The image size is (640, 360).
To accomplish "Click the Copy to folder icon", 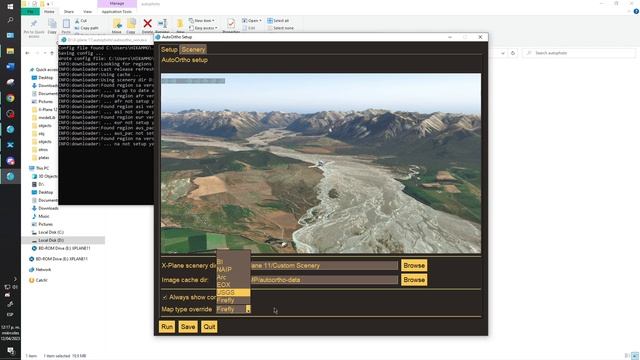I will point(131,24).
